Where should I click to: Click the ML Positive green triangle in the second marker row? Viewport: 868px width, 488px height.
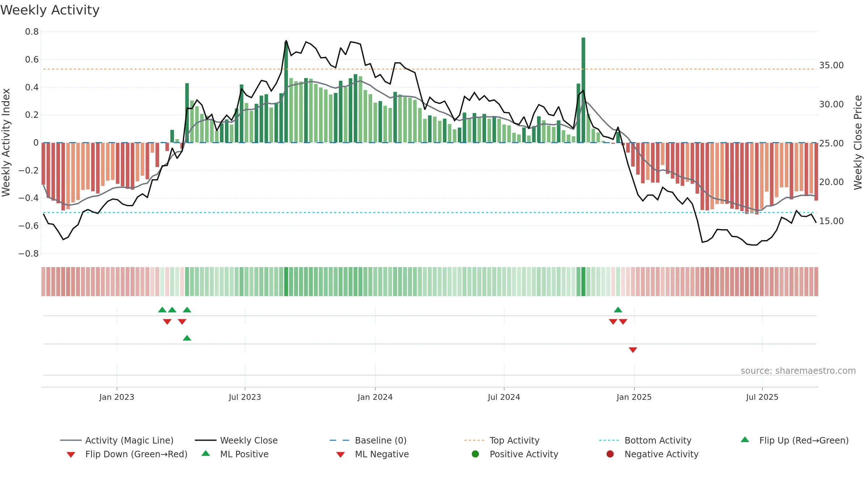pos(187,338)
